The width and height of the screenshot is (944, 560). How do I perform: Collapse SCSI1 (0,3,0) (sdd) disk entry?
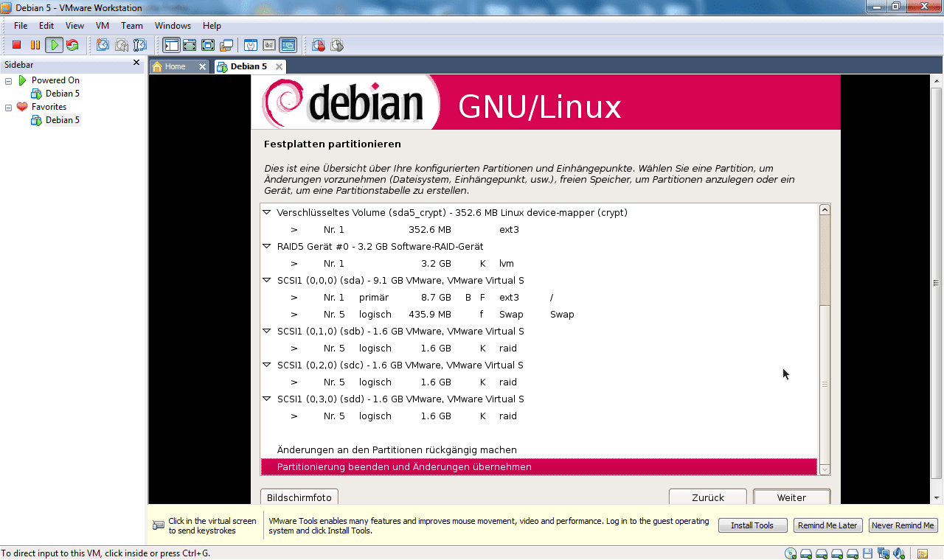point(266,399)
